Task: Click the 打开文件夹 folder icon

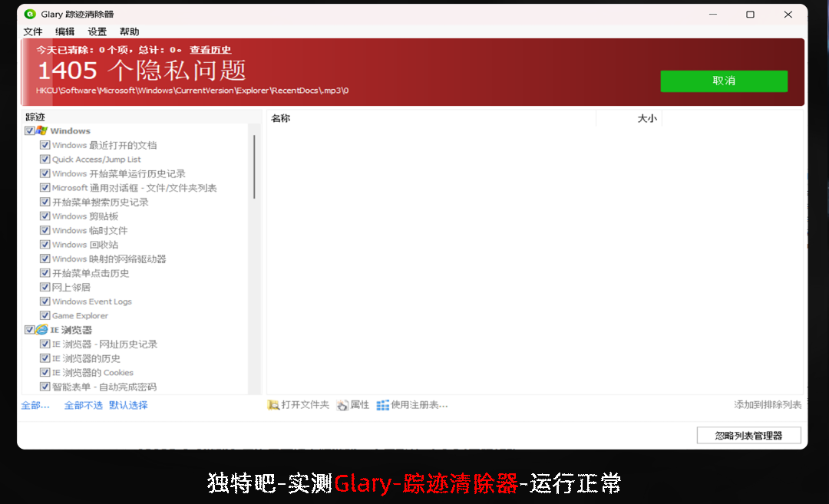Action: [x=273, y=405]
